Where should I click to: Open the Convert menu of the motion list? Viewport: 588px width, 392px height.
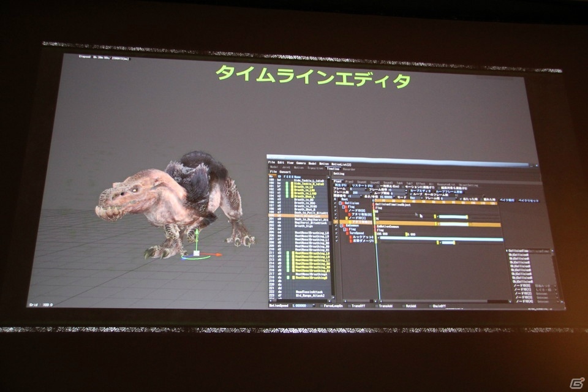[285, 171]
